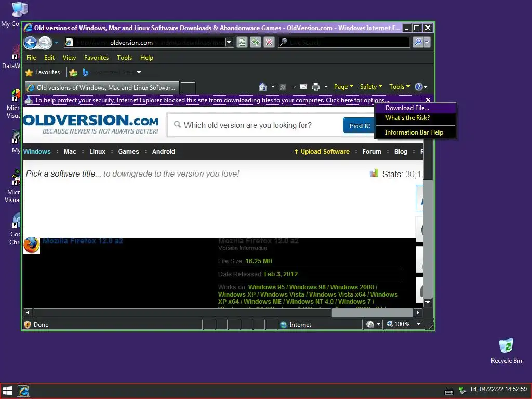Expand the address bar URL history dropdown
532x399 pixels.
click(229, 43)
